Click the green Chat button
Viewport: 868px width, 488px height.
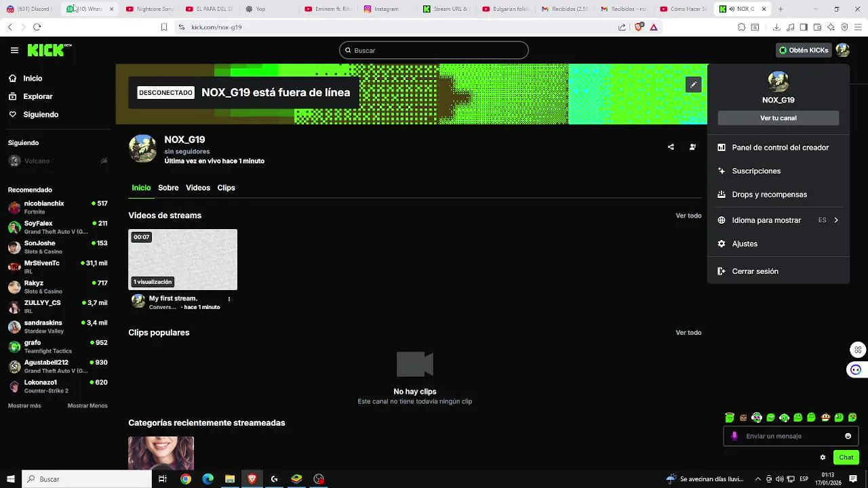846,457
